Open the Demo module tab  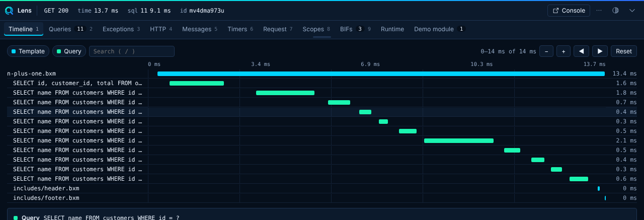click(439, 29)
